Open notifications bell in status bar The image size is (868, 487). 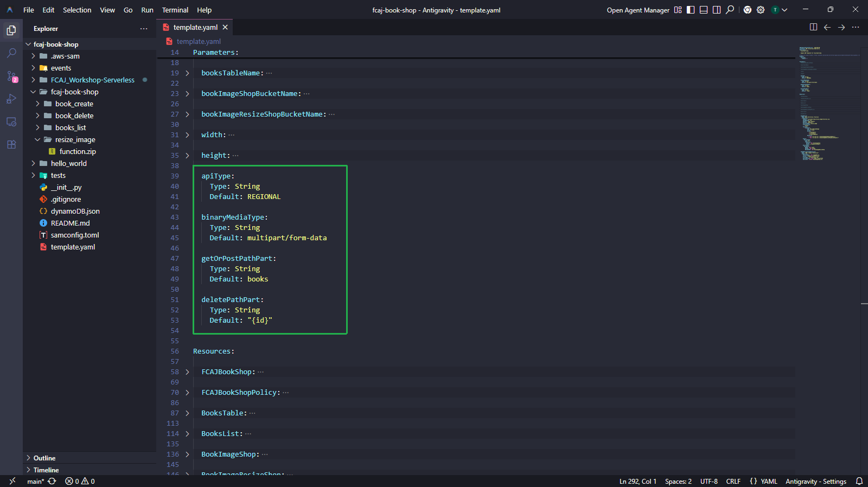click(859, 481)
